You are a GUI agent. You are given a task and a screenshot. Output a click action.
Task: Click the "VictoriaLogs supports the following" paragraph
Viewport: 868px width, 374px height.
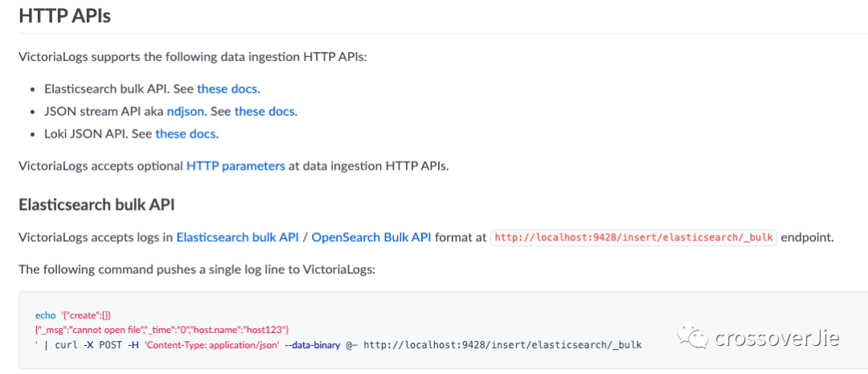(192, 57)
